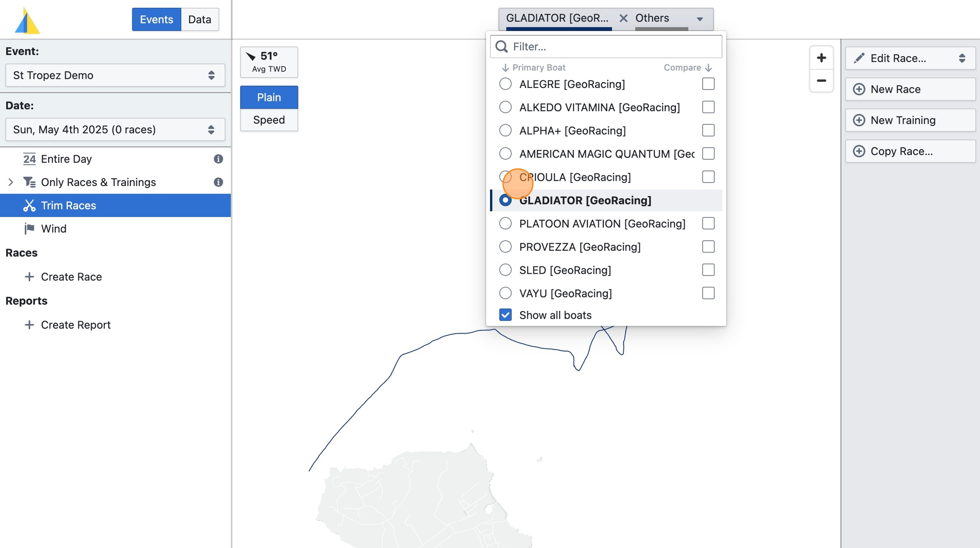Click the sailboat app logo
Viewport: 980px width, 548px height.
point(27,21)
